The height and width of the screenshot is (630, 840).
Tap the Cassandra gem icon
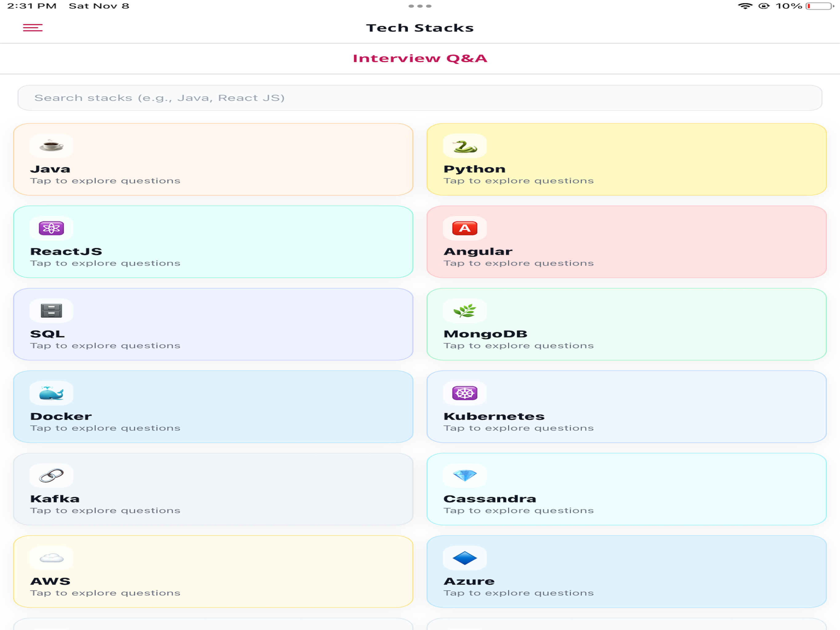point(465,476)
